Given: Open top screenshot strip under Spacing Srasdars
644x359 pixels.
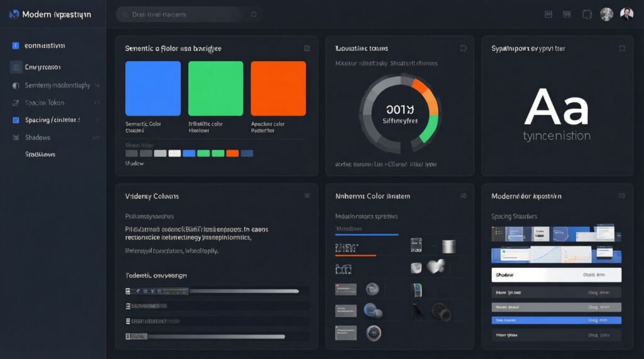Looking at the screenshot, I should coord(556,233).
